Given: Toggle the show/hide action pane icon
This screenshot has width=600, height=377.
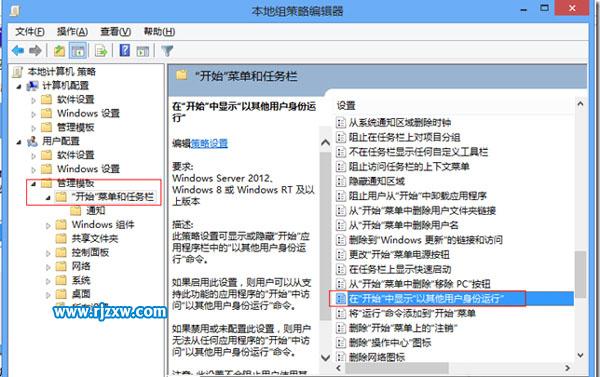Looking at the screenshot, I should 143,51.
